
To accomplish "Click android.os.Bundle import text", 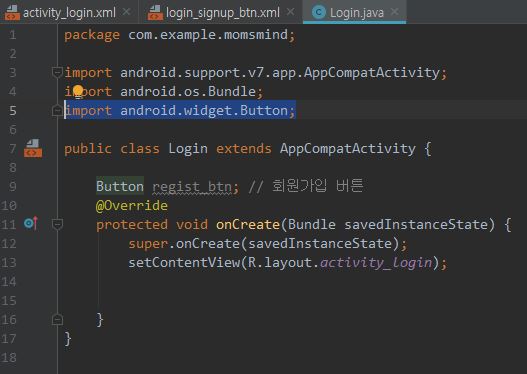I will pyautogui.click(x=188, y=91).
